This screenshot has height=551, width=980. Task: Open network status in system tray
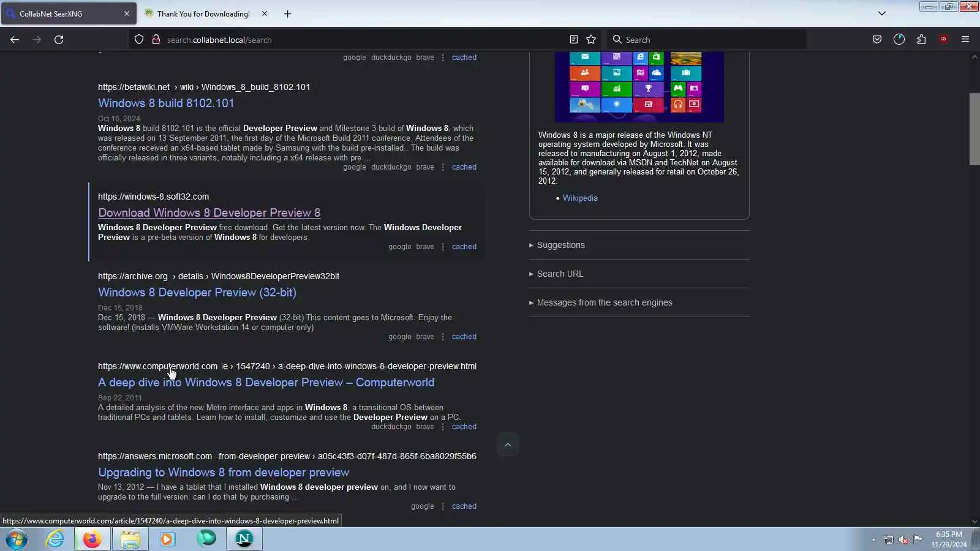click(x=889, y=539)
